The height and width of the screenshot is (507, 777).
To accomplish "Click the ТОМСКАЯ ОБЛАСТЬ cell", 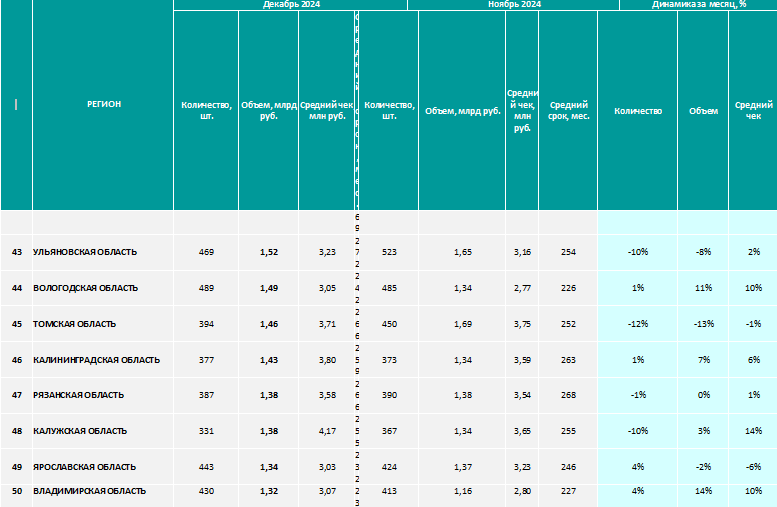I will 103,324.
